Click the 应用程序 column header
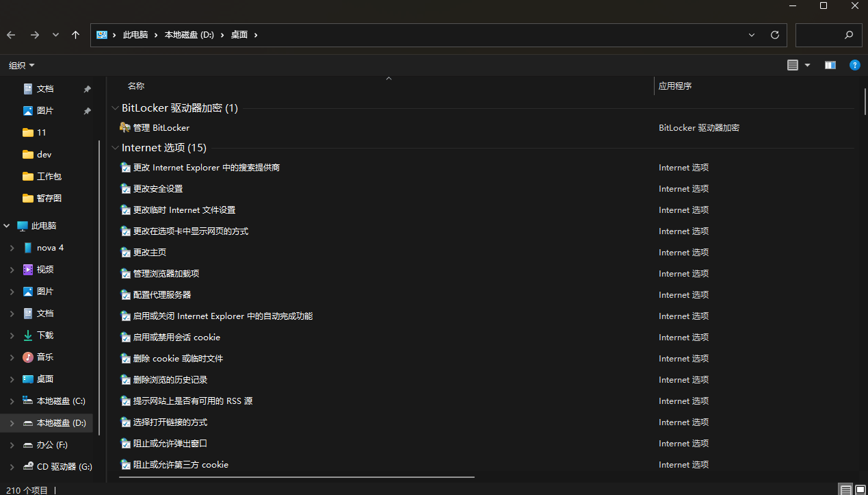The height and width of the screenshot is (495, 868). (x=675, y=86)
